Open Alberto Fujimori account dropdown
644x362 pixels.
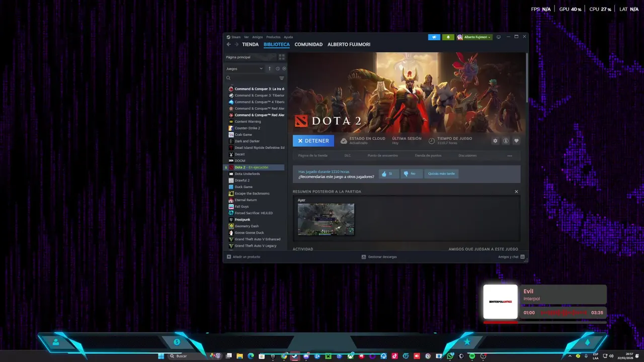pyautogui.click(x=474, y=37)
